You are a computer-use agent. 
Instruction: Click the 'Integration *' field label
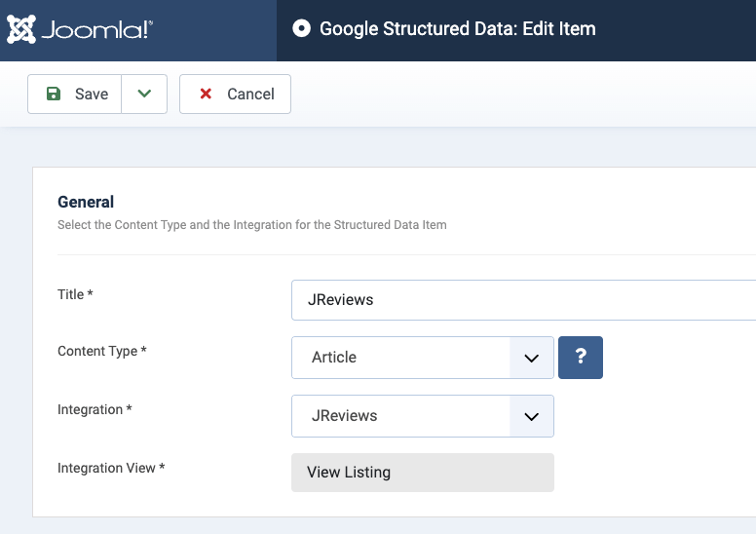[x=94, y=409]
